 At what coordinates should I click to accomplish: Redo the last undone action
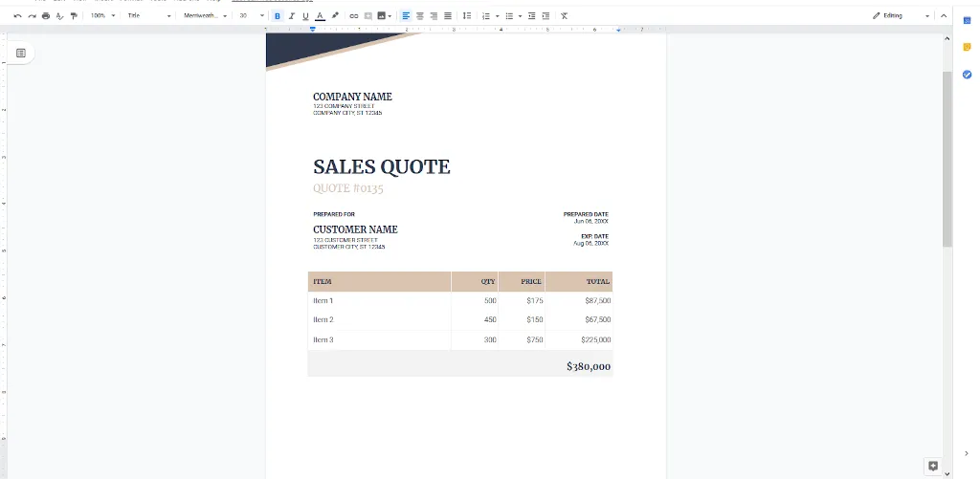click(32, 15)
